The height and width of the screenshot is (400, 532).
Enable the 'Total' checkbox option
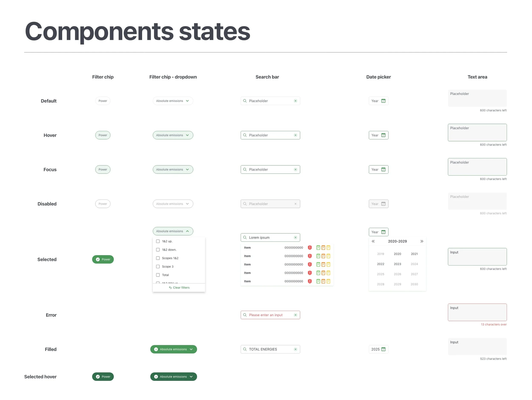[x=158, y=275]
